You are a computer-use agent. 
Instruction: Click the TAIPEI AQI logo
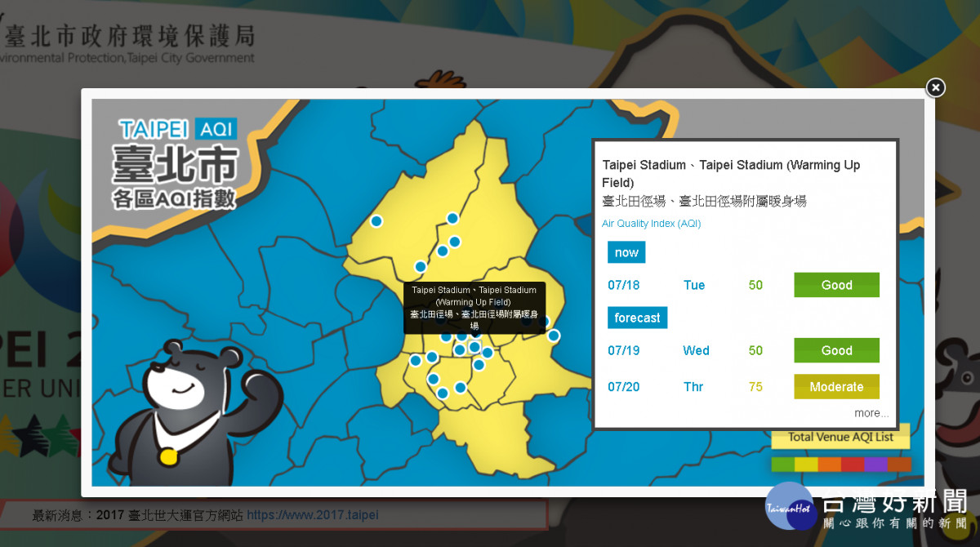177,128
